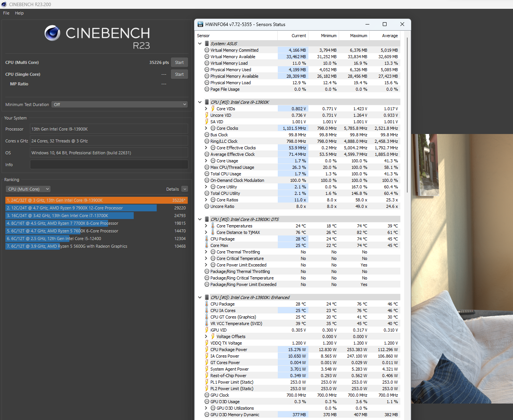This screenshot has width=513, height=420.
Task: Click the thermometer icon beside Core Max
Action: coord(207,245)
